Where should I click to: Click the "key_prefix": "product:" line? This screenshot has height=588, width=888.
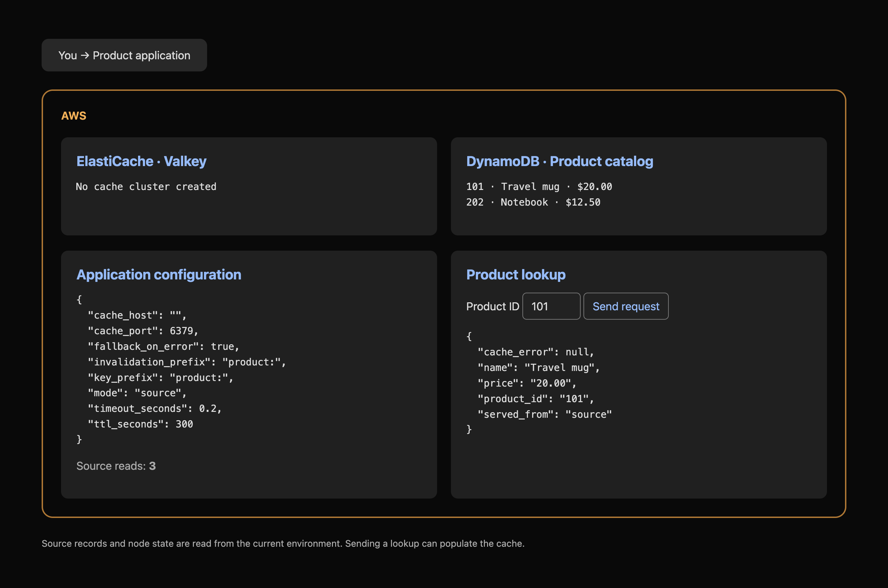tap(161, 377)
